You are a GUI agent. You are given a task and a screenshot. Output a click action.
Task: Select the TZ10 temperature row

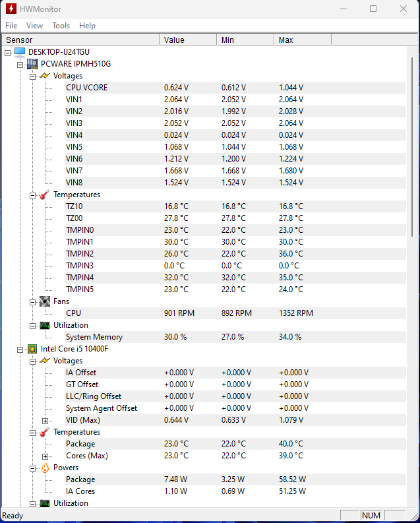235,206
